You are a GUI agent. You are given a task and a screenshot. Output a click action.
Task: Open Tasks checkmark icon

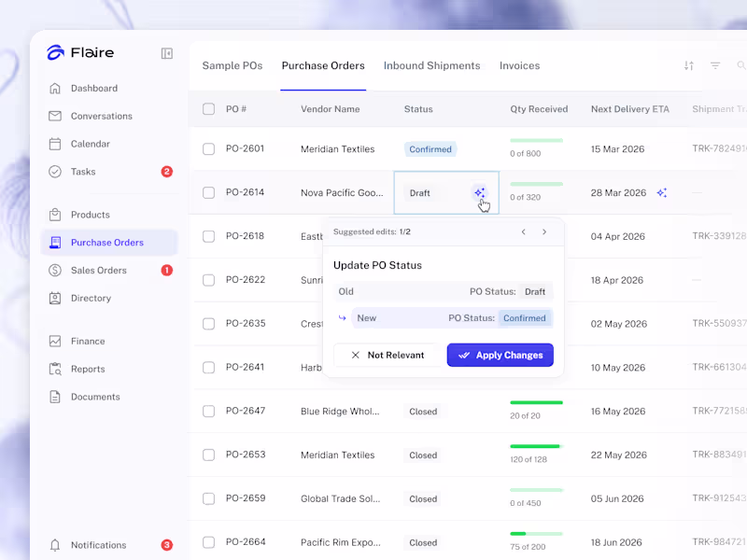(55, 172)
